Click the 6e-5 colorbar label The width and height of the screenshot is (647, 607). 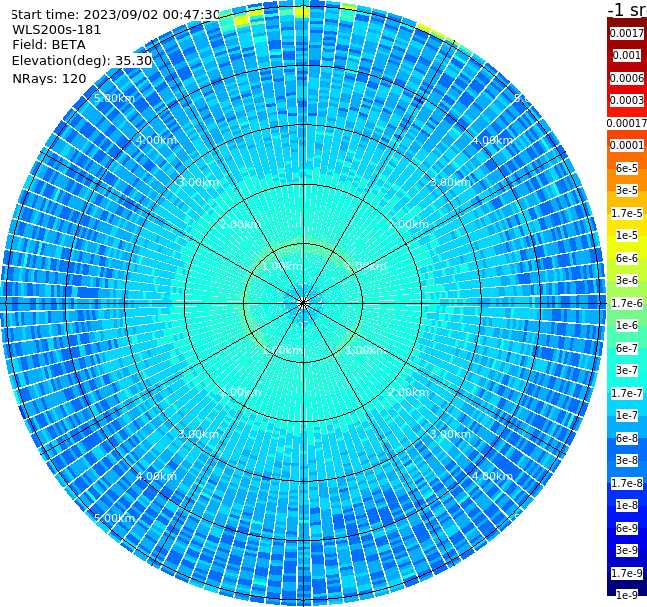[627, 168]
